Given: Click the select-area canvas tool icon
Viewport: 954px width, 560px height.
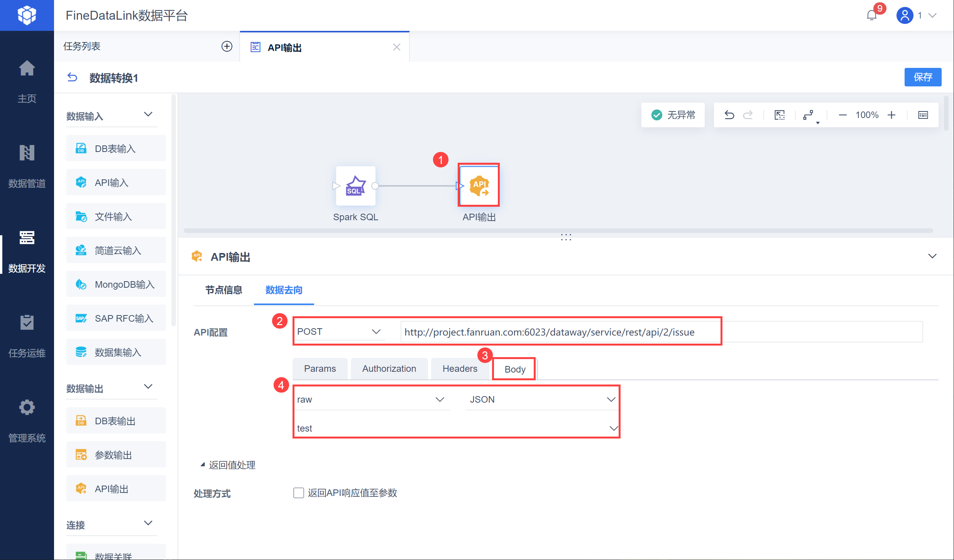Looking at the screenshot, I should (780, 115).
